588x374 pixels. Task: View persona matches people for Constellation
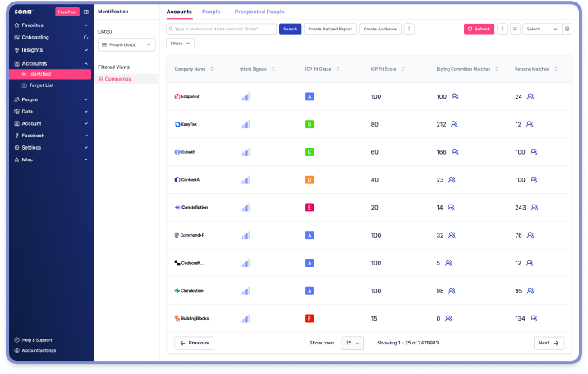point(535,208)
